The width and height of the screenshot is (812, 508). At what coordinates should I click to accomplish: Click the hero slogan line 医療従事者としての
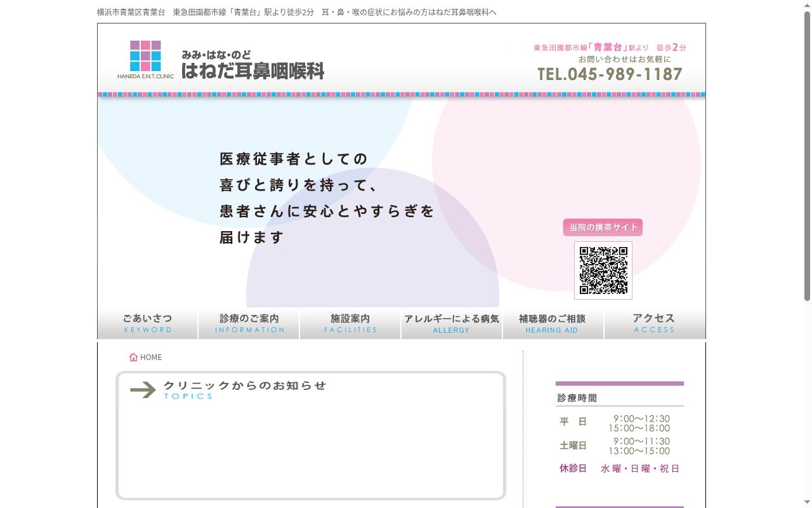tap(294, 159)
